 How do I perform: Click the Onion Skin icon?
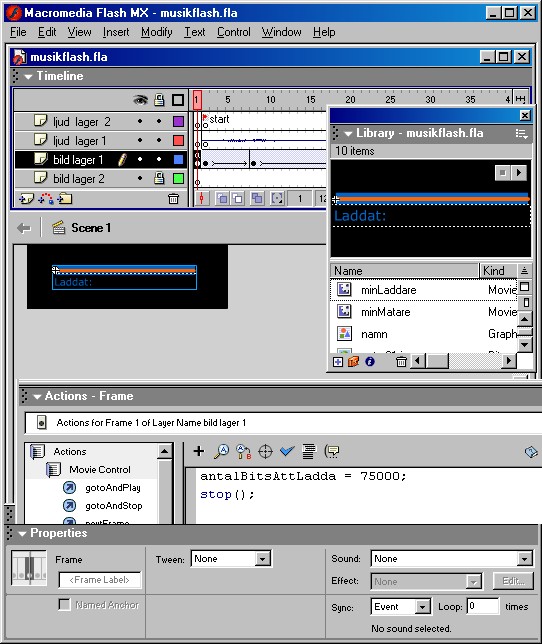pyautogui.click(x=222, y=199)
